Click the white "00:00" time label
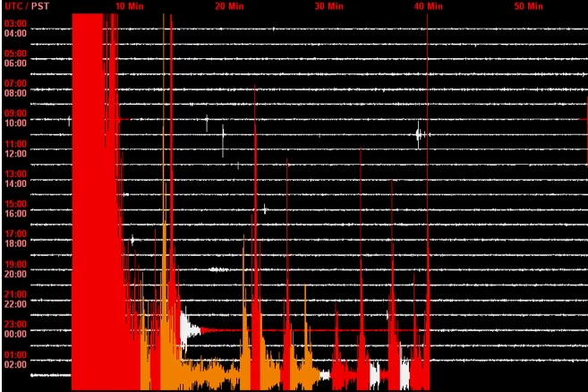Image resolution: width=588 pixels, height=392 pixels. pyautogui.click(x=15, y=334)
